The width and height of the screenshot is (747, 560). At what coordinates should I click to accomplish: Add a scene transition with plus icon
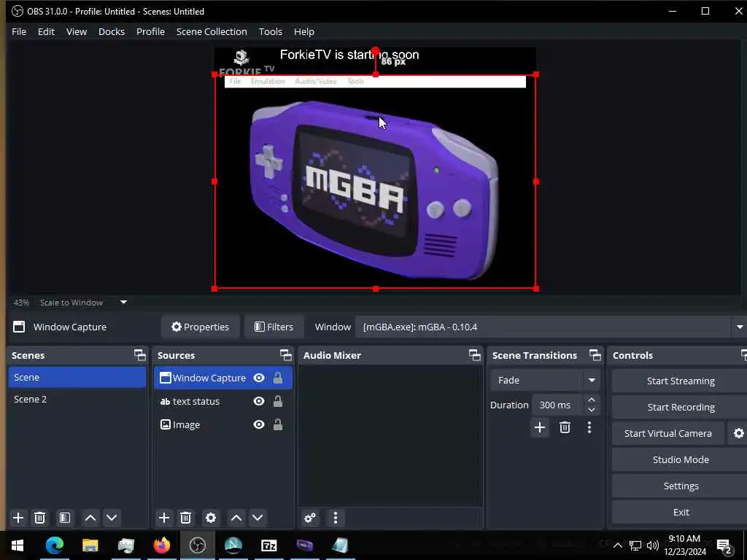(540, 427)
